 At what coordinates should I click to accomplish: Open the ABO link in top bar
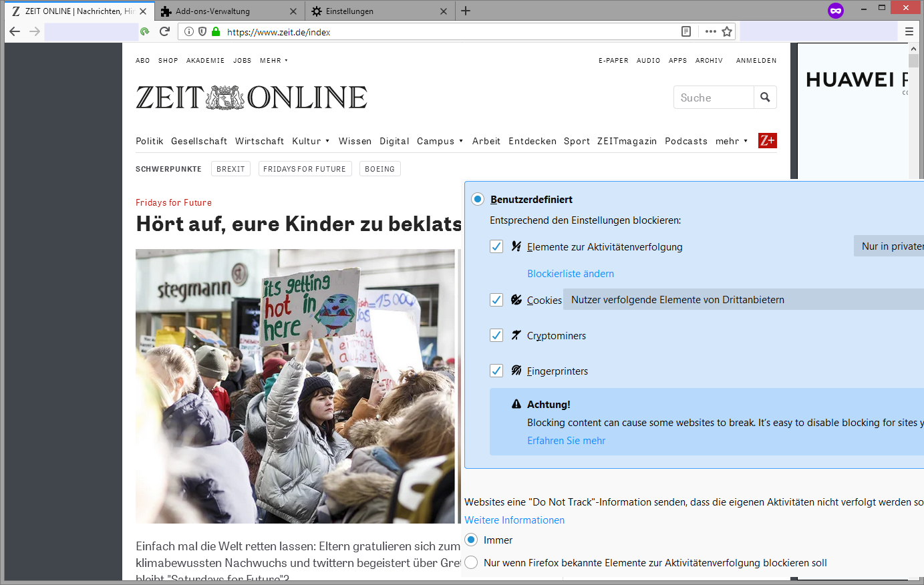pos(143,61)
